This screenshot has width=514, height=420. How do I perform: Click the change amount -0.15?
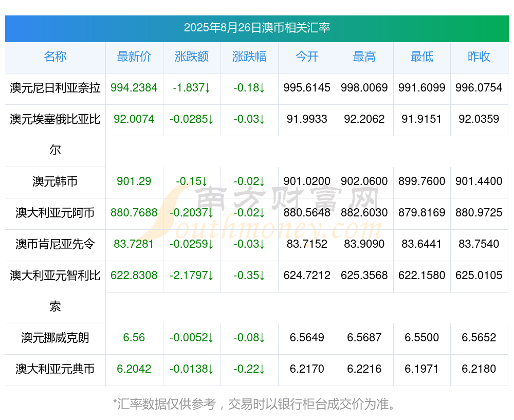pyautogui.click(x=192, y=181)
